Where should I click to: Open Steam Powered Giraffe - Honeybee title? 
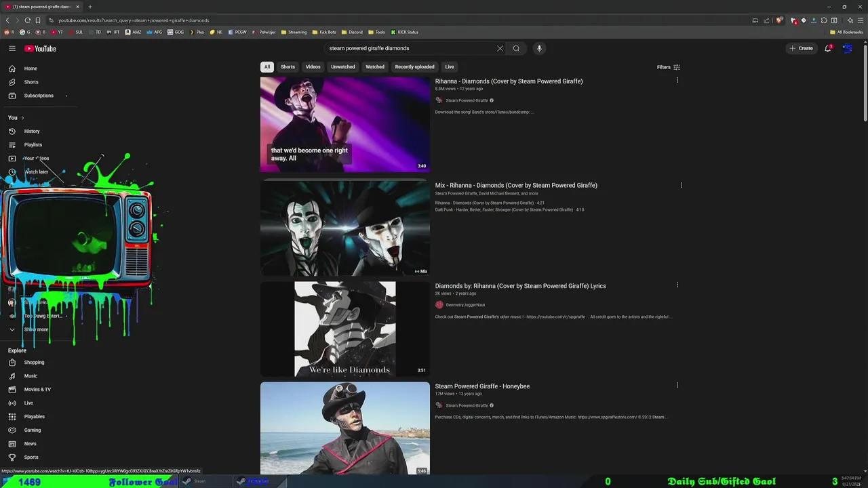482,386
